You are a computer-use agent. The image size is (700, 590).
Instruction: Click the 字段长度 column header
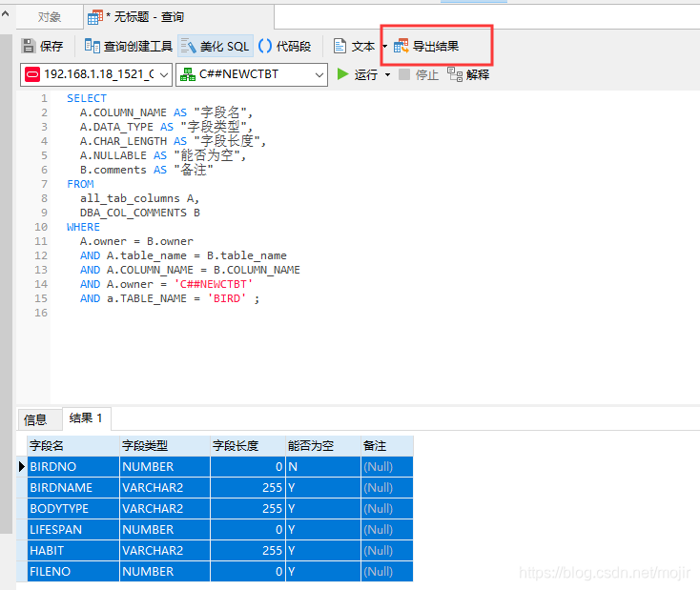(x=247, y=445)
